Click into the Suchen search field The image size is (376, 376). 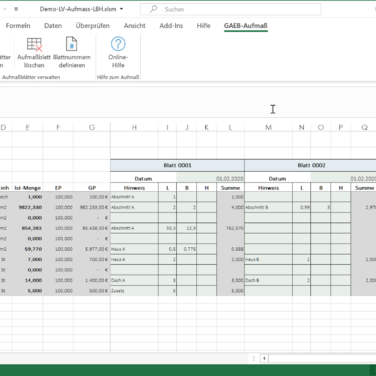231,9
